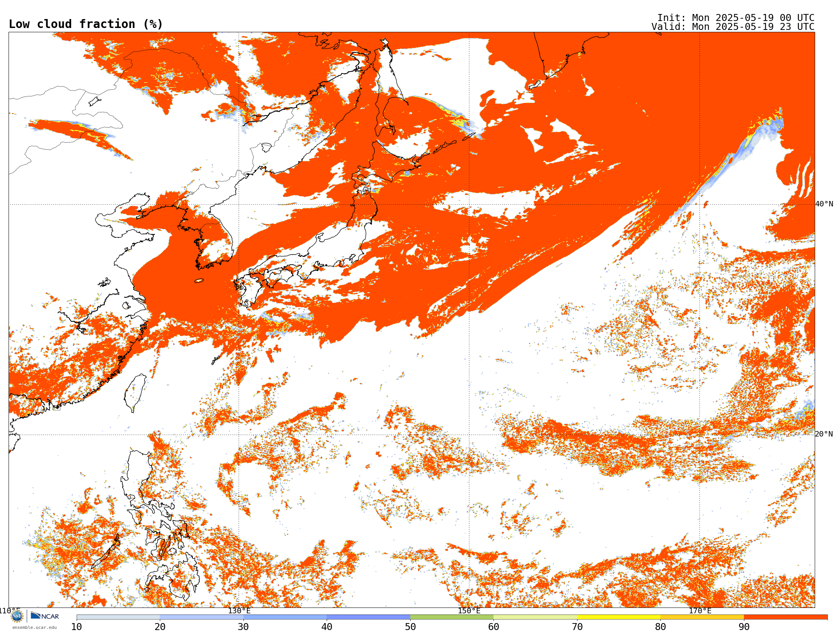Pick the 10–20 pale grey colorbar segment
The width and height of the screenshot is (840, 632).
coord(118,617)
